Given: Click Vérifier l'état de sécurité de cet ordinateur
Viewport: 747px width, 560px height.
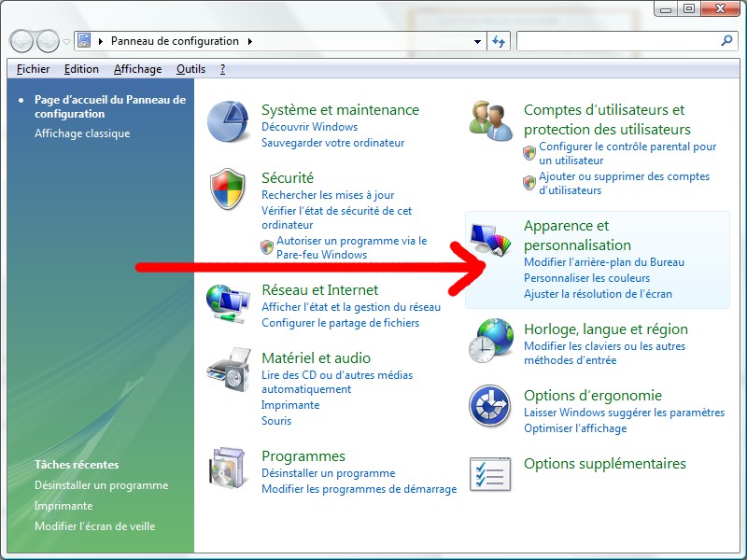Looking at the screenshot, I should pyautogui.click(x=336, y=217).
